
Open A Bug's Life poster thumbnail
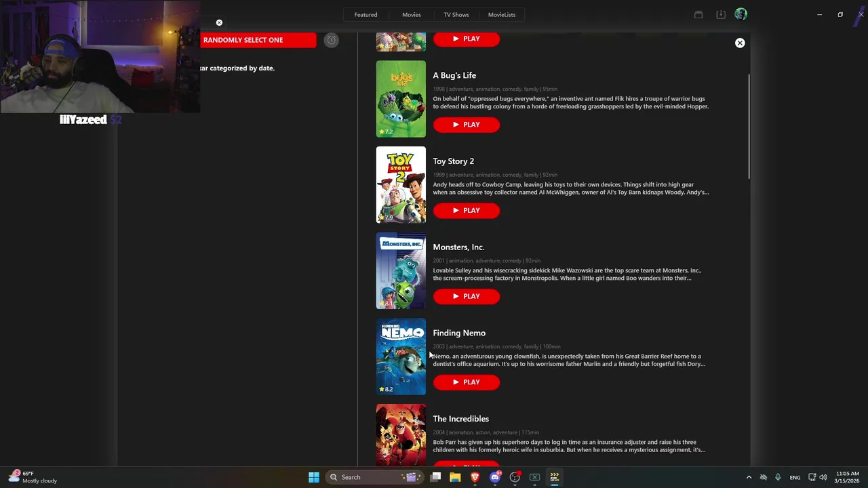coord(401,99)
